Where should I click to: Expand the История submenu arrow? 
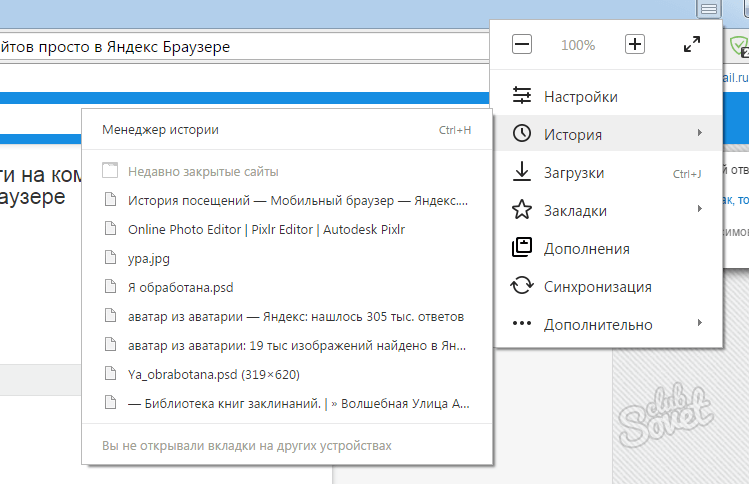click(x=700, y=134)
